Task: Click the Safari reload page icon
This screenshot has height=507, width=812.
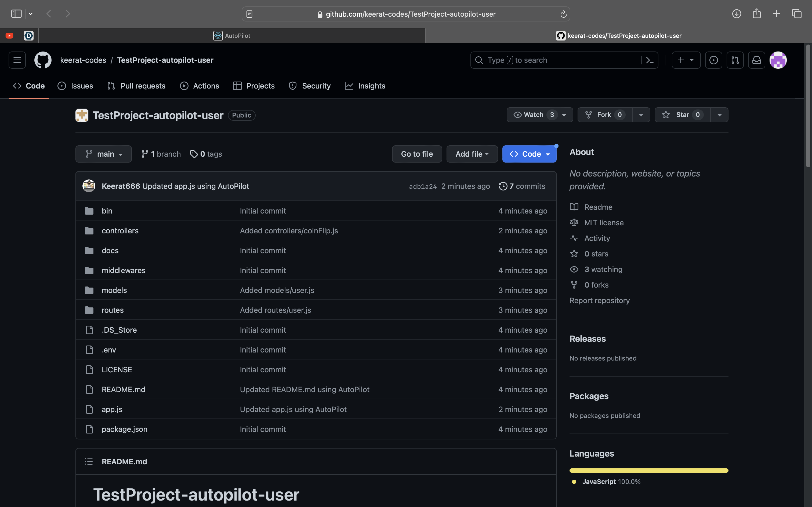Action: [563, 14]
